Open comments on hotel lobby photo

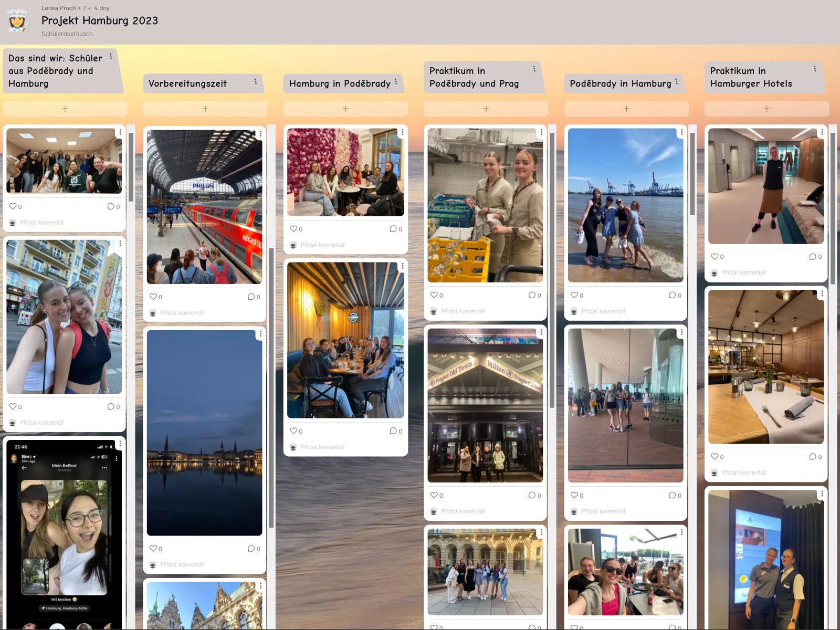tap(813, 257)
